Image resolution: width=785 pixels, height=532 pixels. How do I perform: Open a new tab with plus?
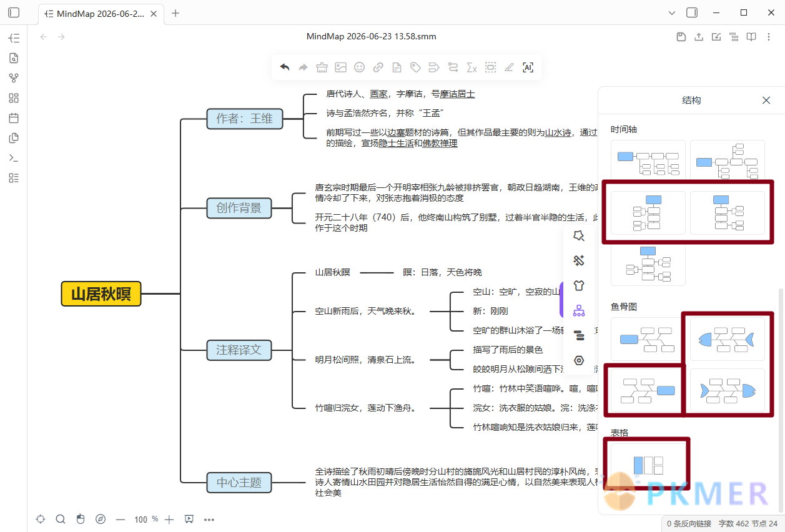pos(175,13)
